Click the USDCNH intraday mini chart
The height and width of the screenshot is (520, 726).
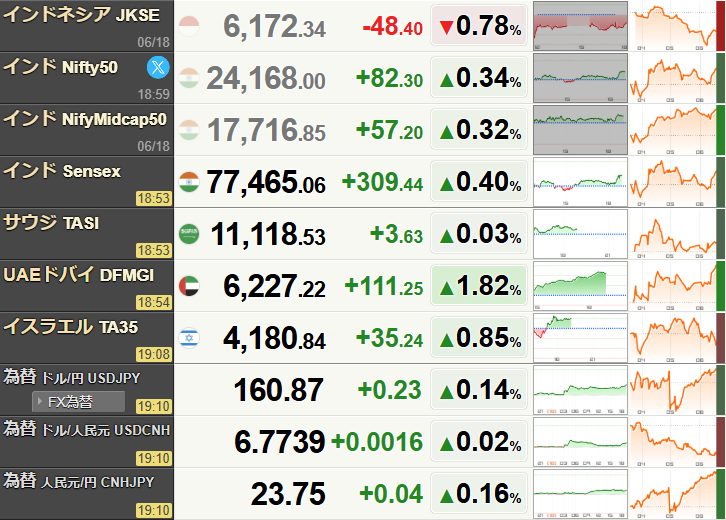pyautogui.click(x=580, y=442)
